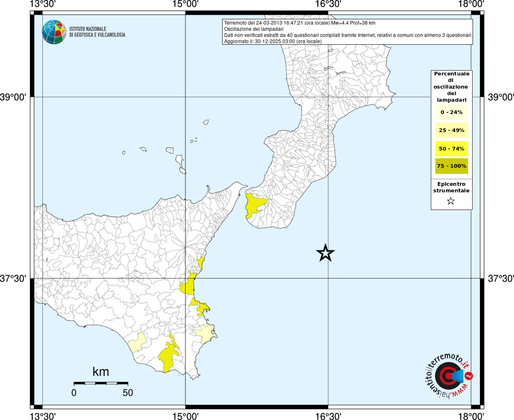The image size is (514, 420).
Task: Click the top axis label 15°00'
Action: coord(185,4)
